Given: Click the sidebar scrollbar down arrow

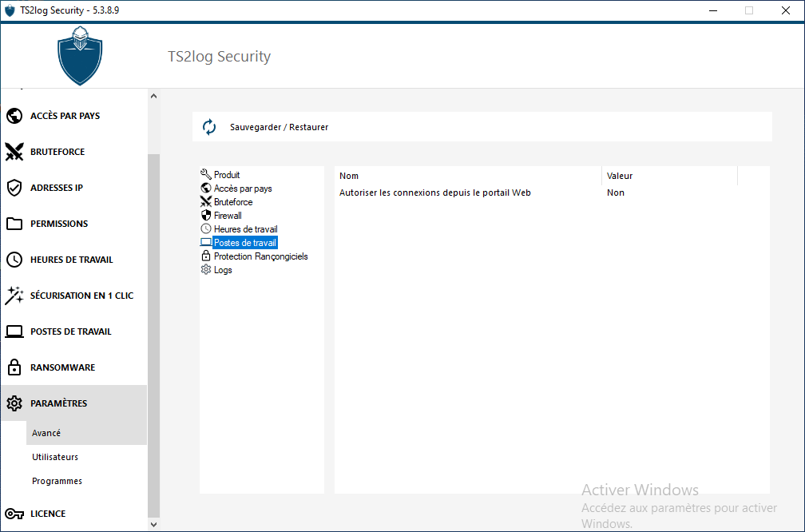Looking at the screenshot, I should 153,524.
